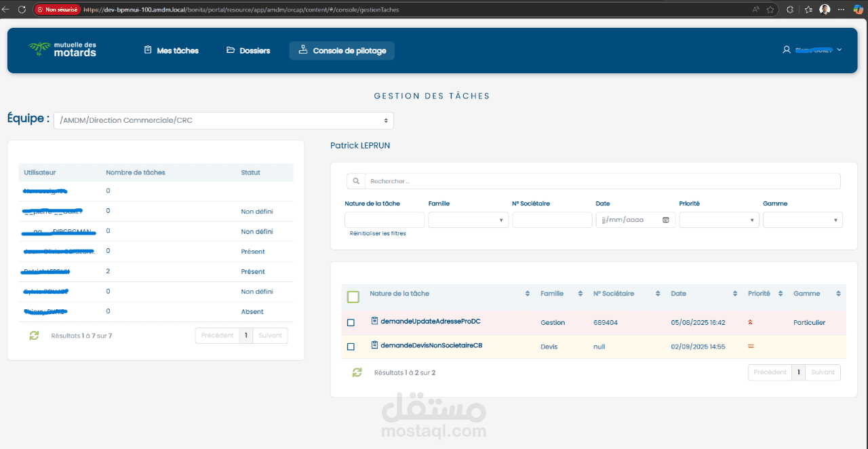Click the browser address bar URL
Viewport: 868px width, 449px height.
coord(241,9)
